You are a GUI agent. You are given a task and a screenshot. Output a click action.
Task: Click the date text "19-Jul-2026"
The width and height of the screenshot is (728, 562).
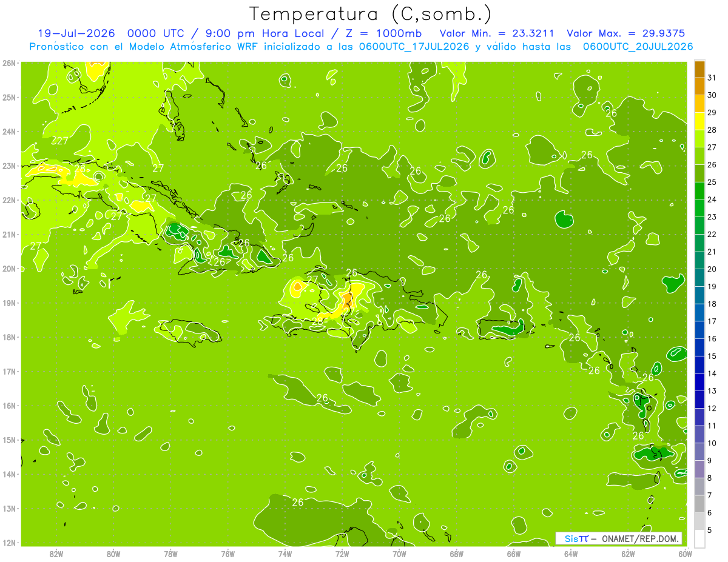pyautogui.click(x=77, y=33)
